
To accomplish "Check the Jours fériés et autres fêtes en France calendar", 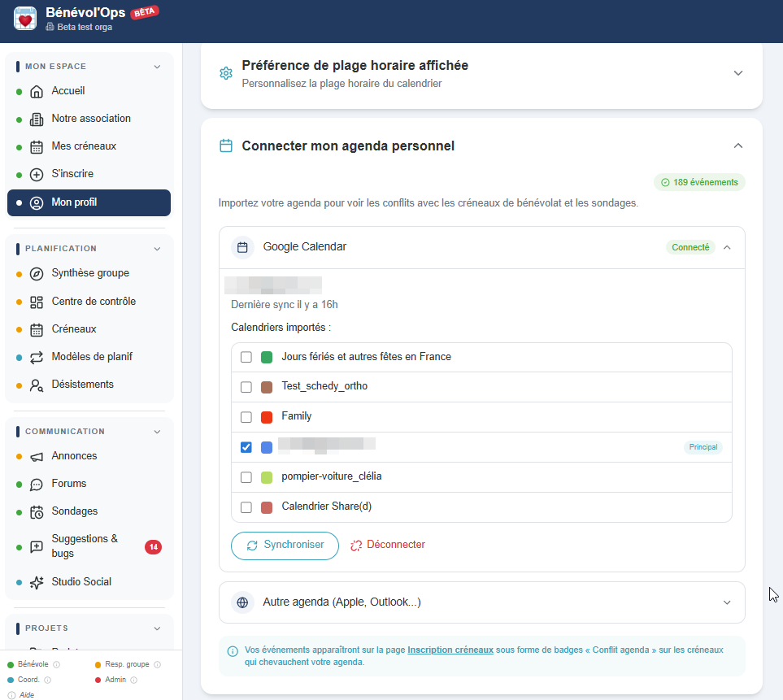I will pyautogui.click(x=246, y=357).
